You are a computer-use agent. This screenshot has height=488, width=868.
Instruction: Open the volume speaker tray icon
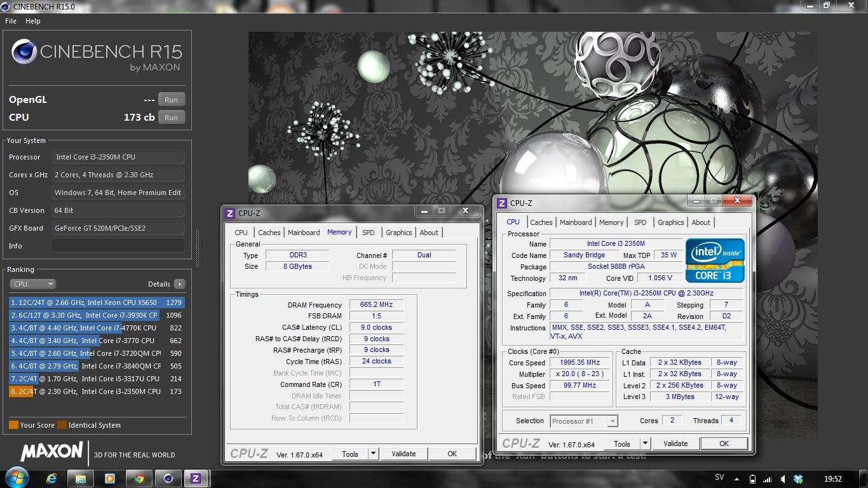pos(782,478)
